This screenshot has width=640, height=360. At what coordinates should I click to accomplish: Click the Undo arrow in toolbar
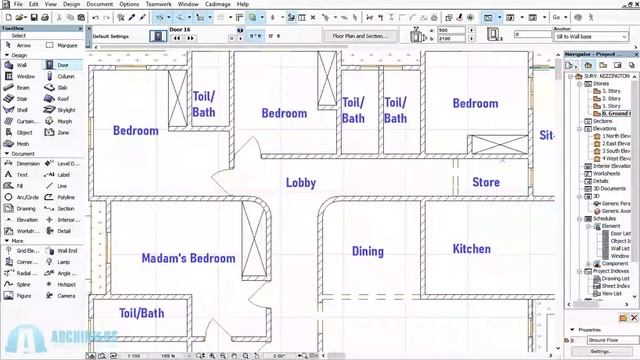(x=96, y=18)
